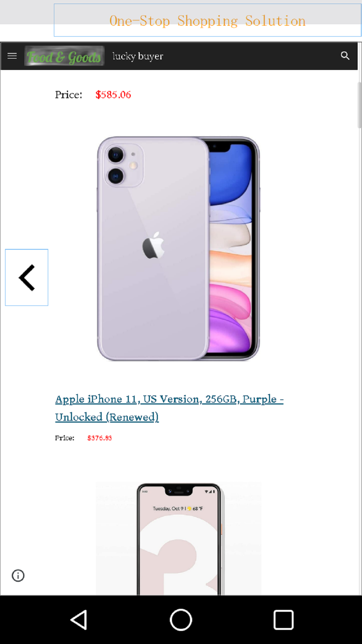Click the lucky buyer header title
Viewport: 362px width, 644px height.
[138, 56]
